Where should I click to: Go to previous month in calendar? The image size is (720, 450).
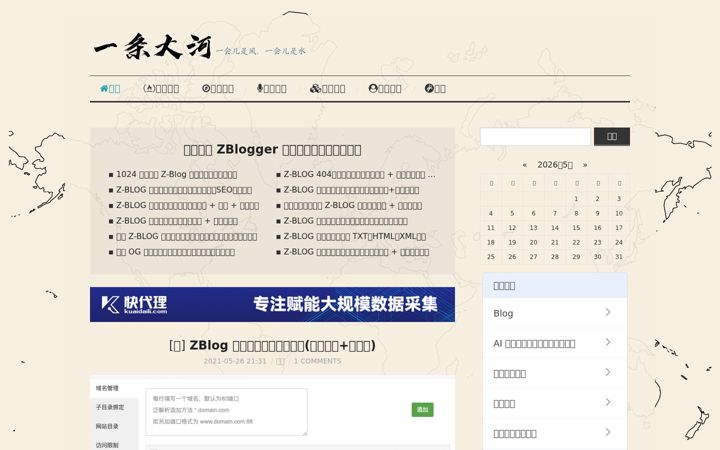[524, 165]
